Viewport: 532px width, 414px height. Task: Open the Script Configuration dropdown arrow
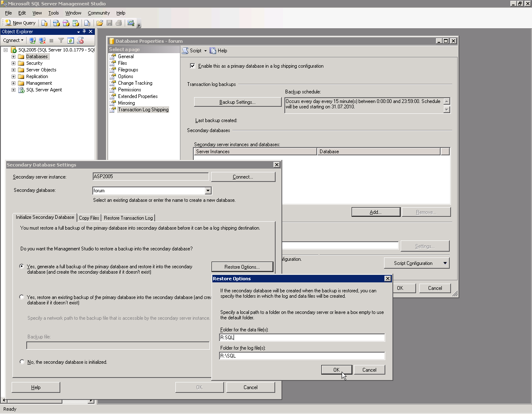pos(445,263)
